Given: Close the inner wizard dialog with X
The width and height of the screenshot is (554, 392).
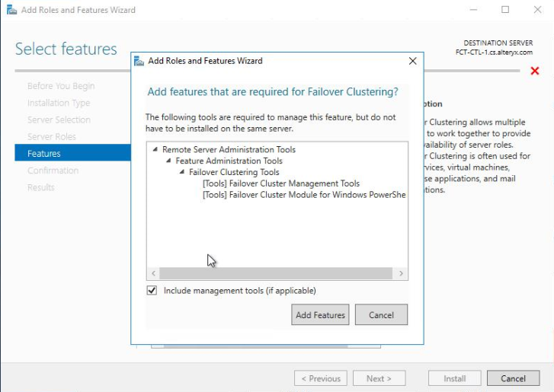Looking at the screenshot, I should point(413,61).
